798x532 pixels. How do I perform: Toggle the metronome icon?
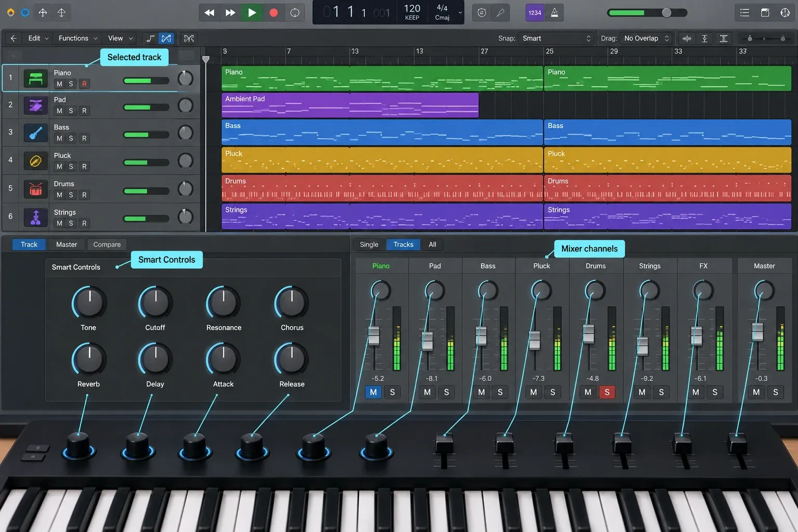(x=554, y=12)
